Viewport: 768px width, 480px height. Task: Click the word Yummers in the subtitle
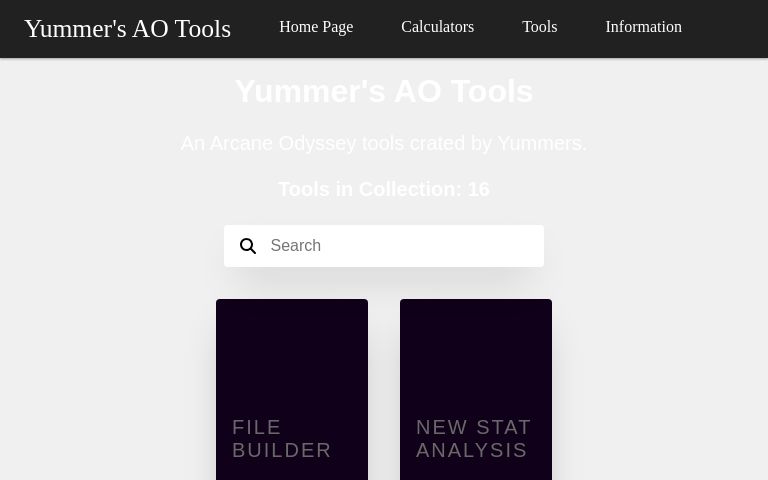(540, 143)
